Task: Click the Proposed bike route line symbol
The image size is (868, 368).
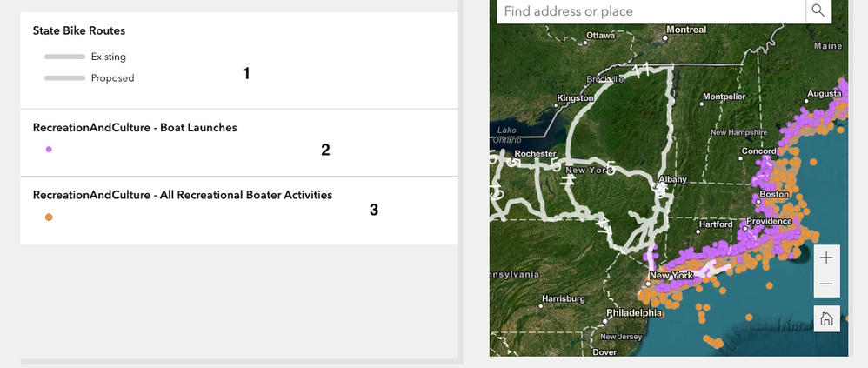Action: point(64,78)
